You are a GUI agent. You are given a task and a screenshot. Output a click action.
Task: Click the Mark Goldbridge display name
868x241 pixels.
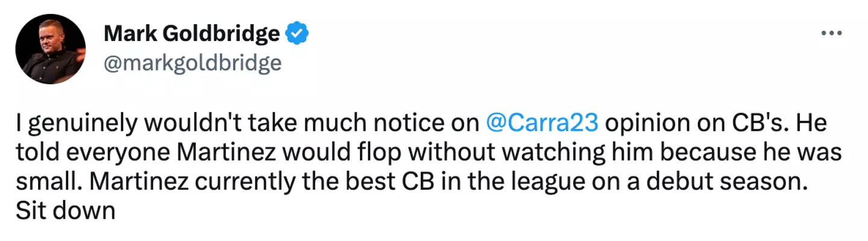[191, 34]
